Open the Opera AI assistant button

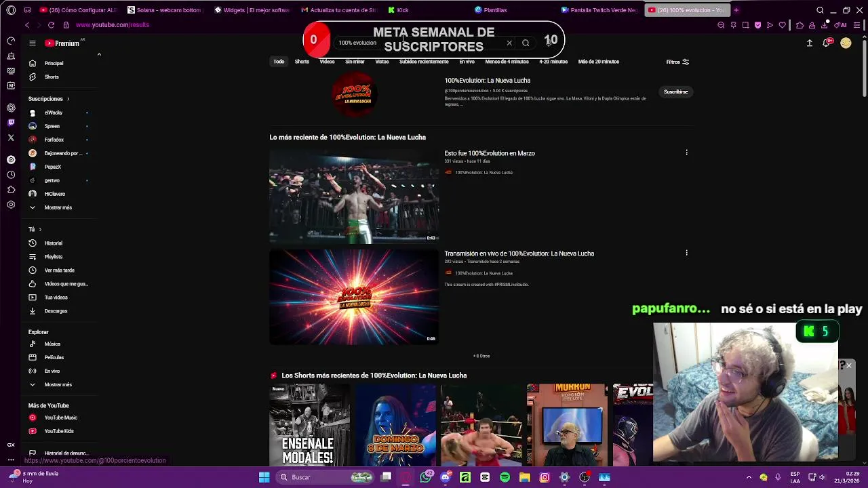pos(841,25)
